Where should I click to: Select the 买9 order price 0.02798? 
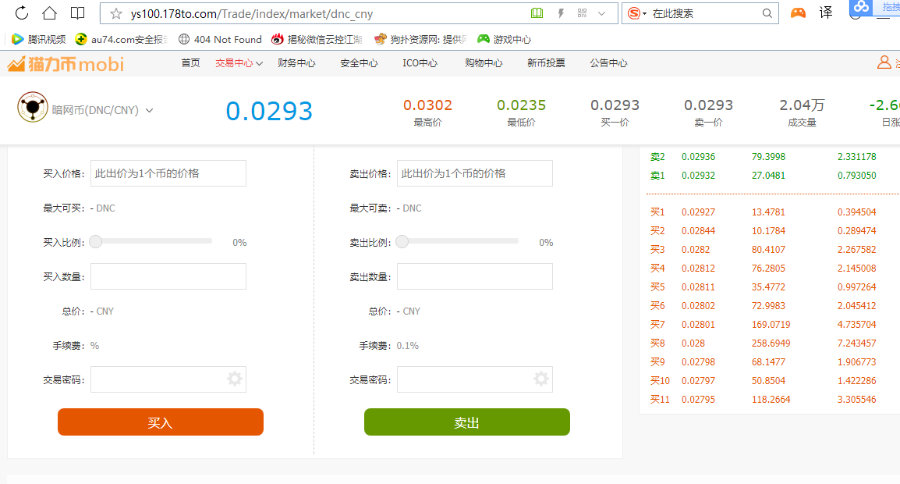click(x=698, y=362)
